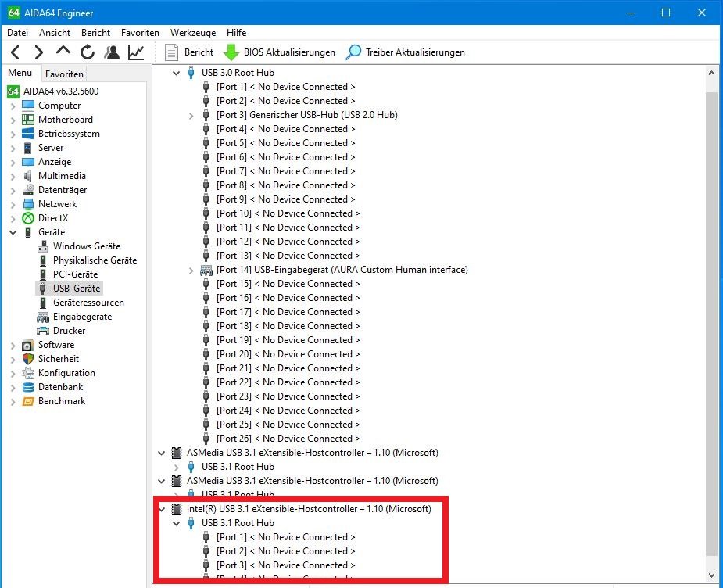Click the DirectX Xbox icon
Image resolution: width=723 pixels, height=588 pixels.
[28, 217]
